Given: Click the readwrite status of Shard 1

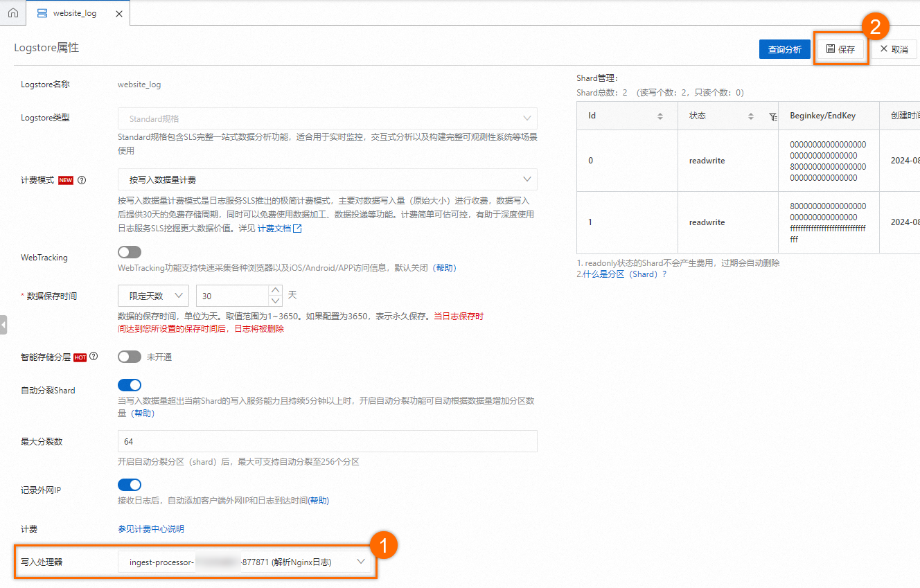Looking at the screenshot, I should pyautogui.click(x=707, y=222).
